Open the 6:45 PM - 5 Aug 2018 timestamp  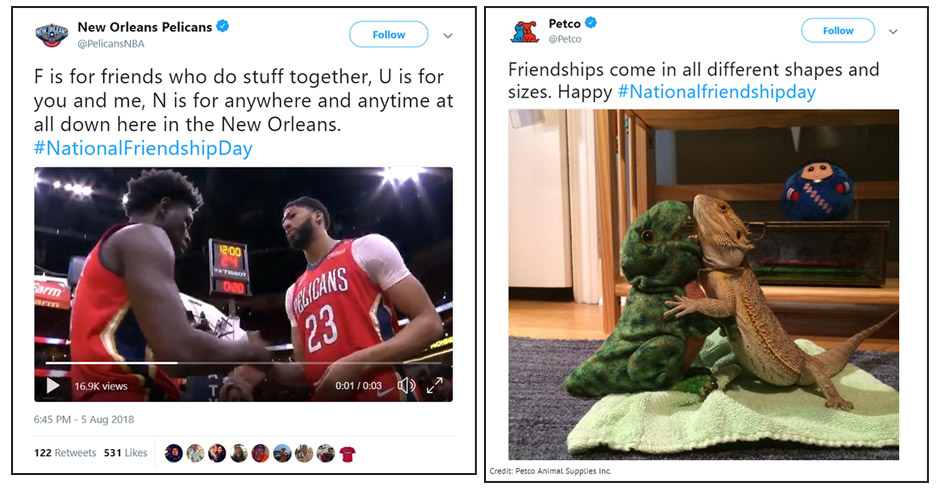point(84,419)
